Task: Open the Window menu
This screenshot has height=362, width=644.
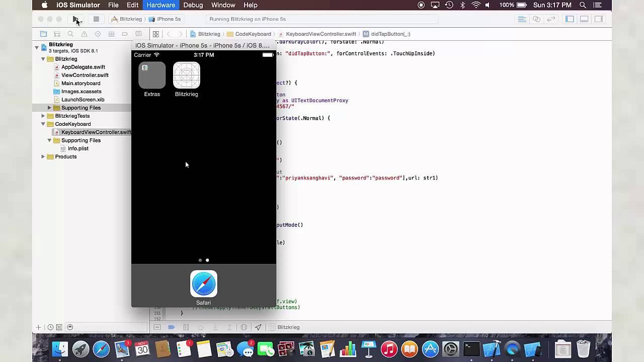Action: pyautogui.click(x=223, y=5)
